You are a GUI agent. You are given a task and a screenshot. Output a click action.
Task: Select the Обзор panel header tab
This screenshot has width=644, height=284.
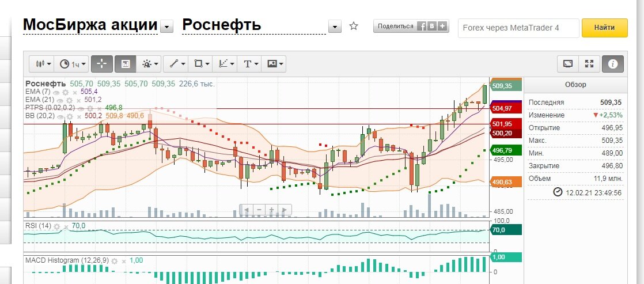click(x=575, y=85)
